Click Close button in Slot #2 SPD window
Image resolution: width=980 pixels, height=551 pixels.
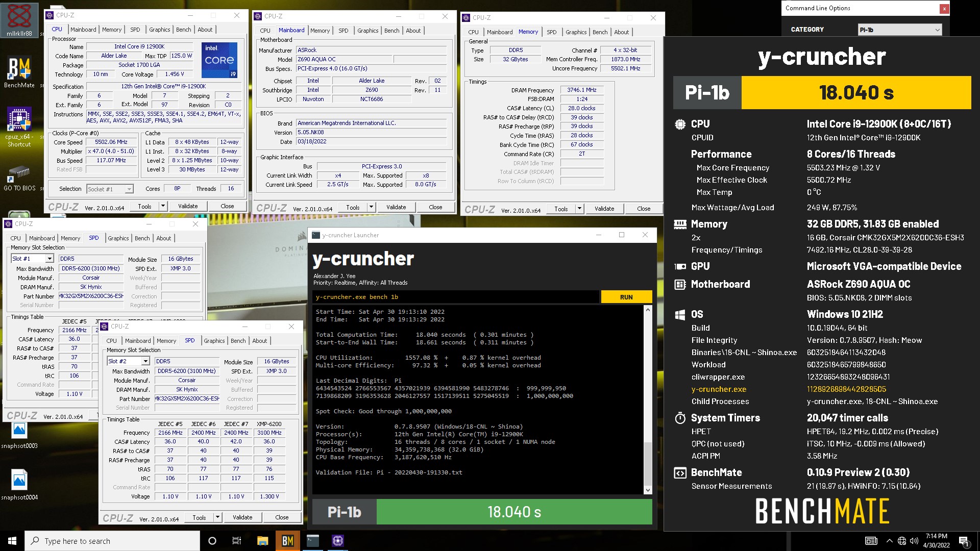(x=282, y=517)
